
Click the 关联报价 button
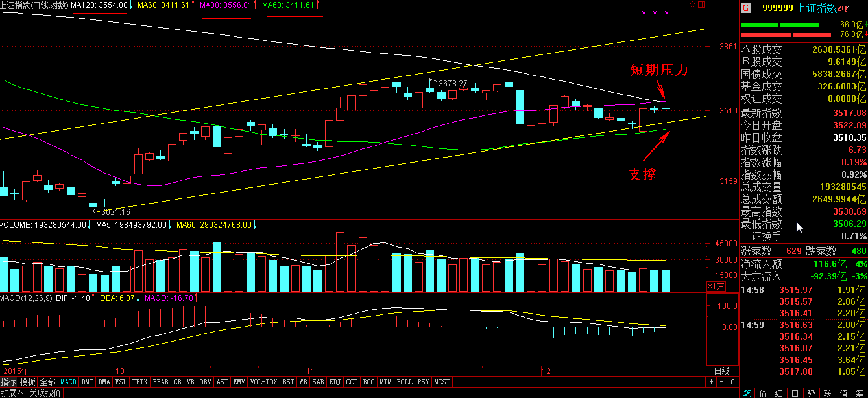[45, 393]
